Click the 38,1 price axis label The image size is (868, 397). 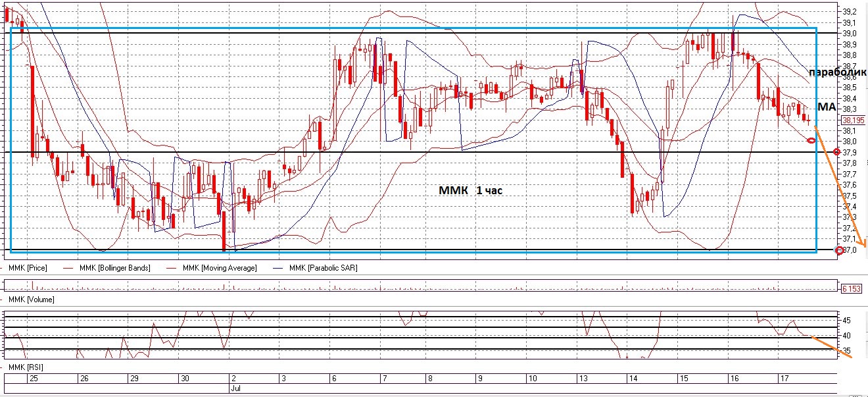pyautogui.click(x=848, y=130)
